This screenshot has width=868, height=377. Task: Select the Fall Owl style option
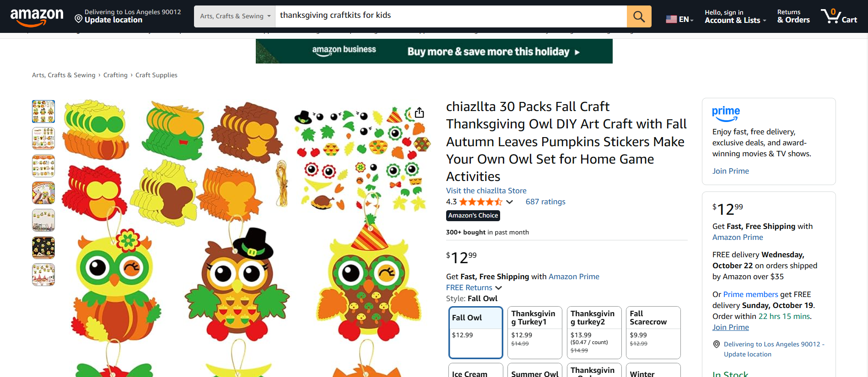[476, 332]
